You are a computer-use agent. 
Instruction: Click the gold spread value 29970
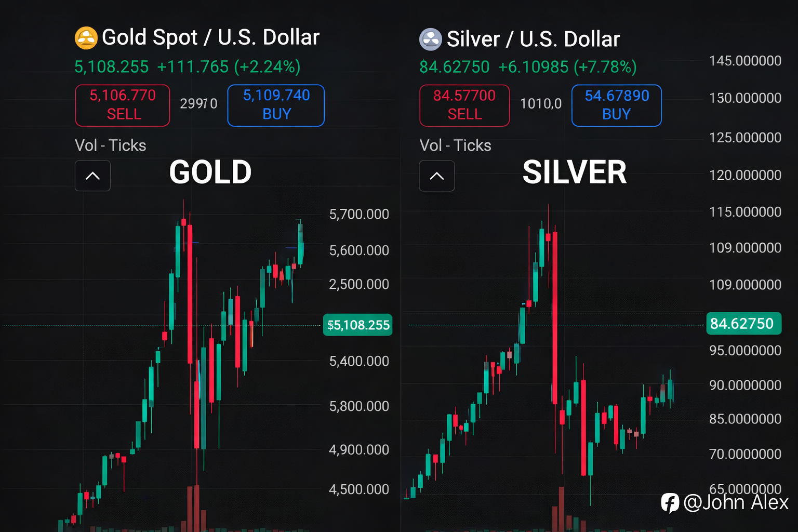coord(198,104)
